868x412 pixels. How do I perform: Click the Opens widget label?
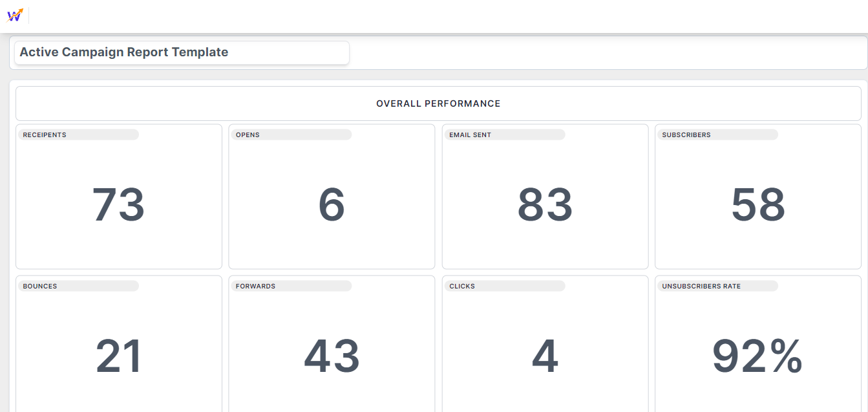(248, 135)
